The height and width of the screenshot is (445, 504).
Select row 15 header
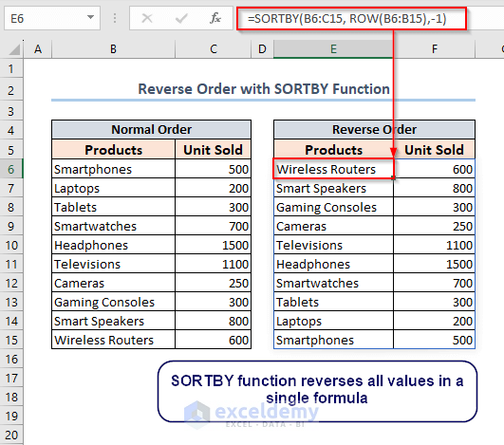point(11,340)
